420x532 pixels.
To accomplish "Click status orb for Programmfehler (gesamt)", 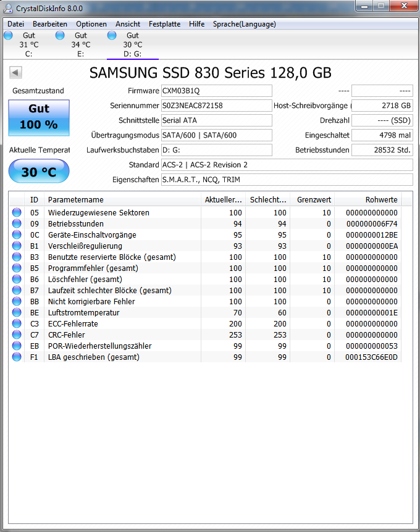I will 17,268.
